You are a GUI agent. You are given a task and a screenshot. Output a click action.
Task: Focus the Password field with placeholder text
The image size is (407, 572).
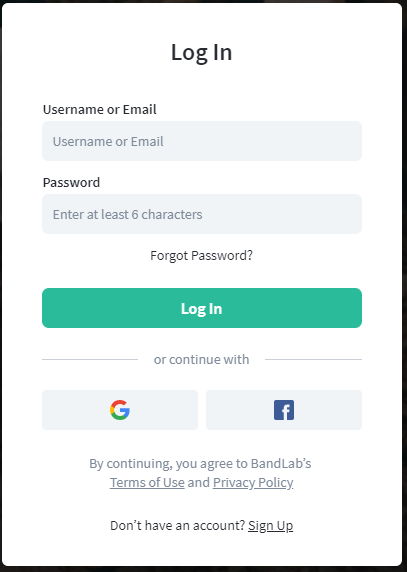coord(202,214)
